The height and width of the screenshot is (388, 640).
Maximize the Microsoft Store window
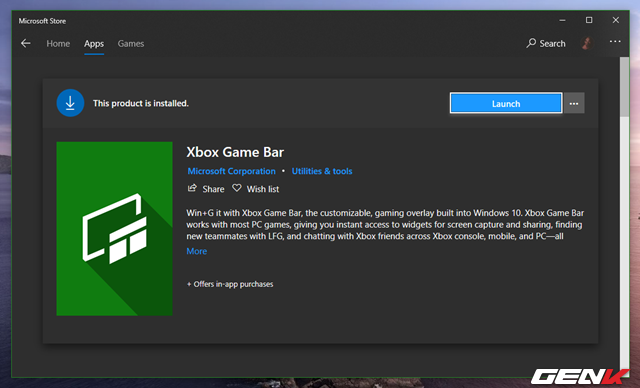589,20
